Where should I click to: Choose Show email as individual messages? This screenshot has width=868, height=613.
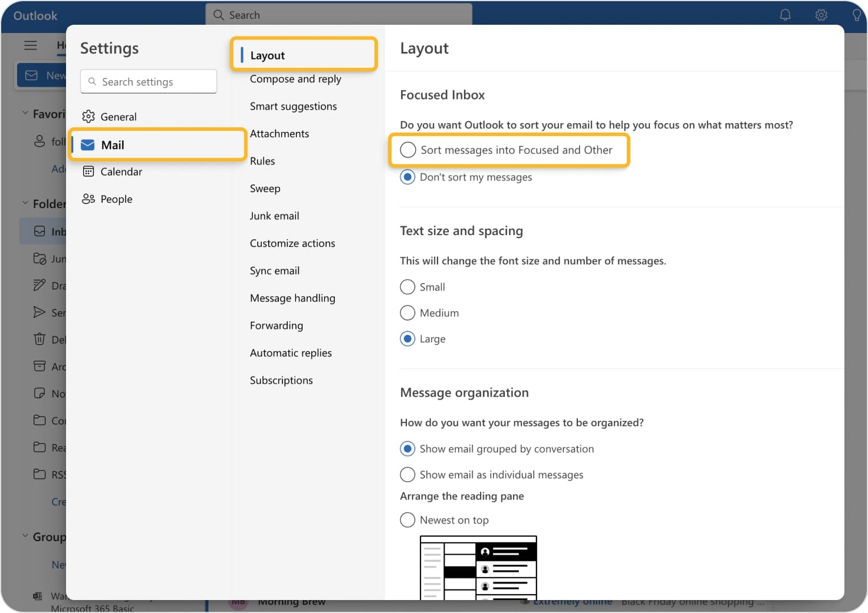click(x=407, y=474)
